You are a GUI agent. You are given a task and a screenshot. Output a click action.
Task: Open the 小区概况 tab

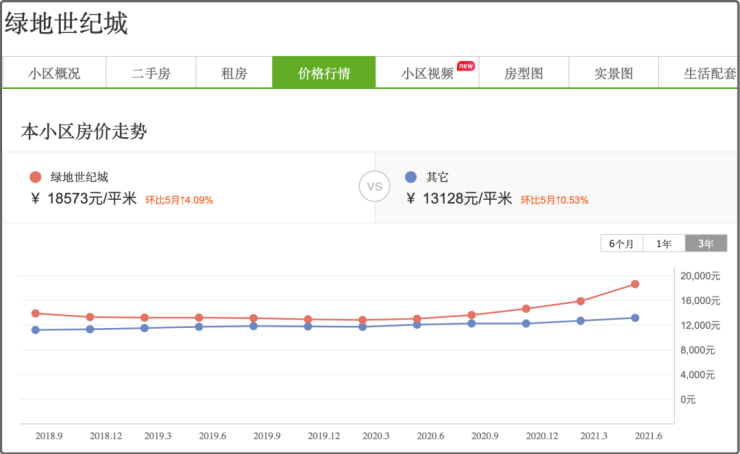coord(54,74)
